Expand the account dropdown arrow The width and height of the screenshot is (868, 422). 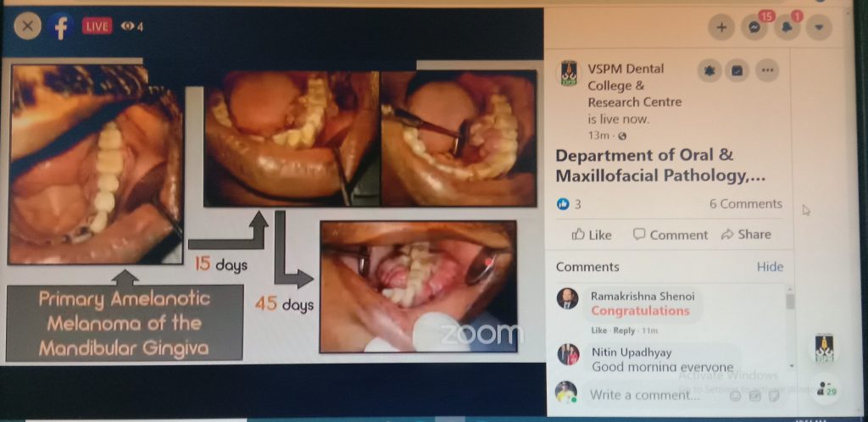(x=819, y=27)
